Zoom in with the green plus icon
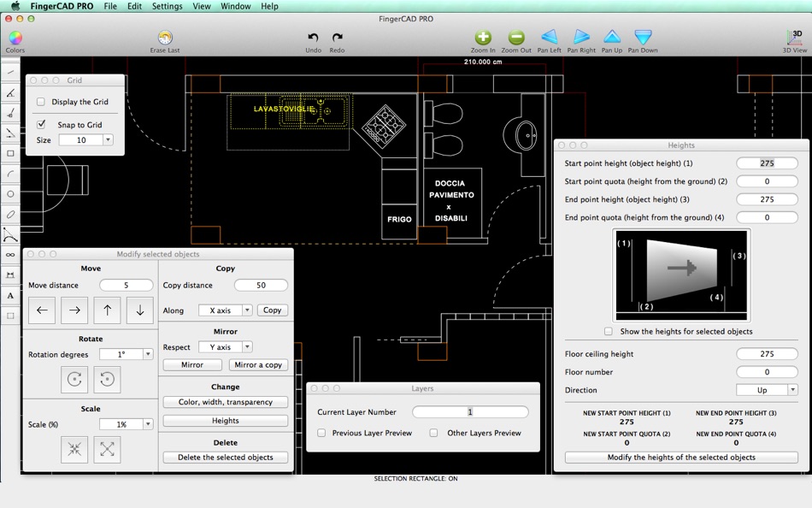This screenshot has width=812, height=508. click(x=483, y=38)
